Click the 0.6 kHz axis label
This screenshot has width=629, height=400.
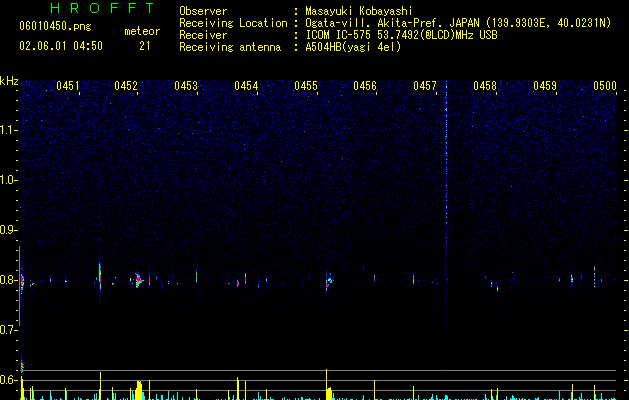(8, 380)
